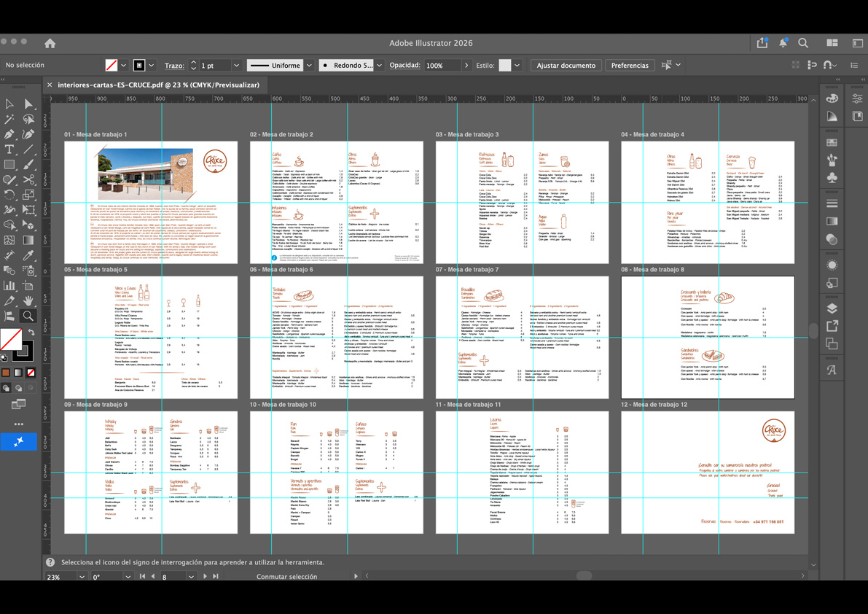Open the Redondo brush definition dropdown

[379, 66]
